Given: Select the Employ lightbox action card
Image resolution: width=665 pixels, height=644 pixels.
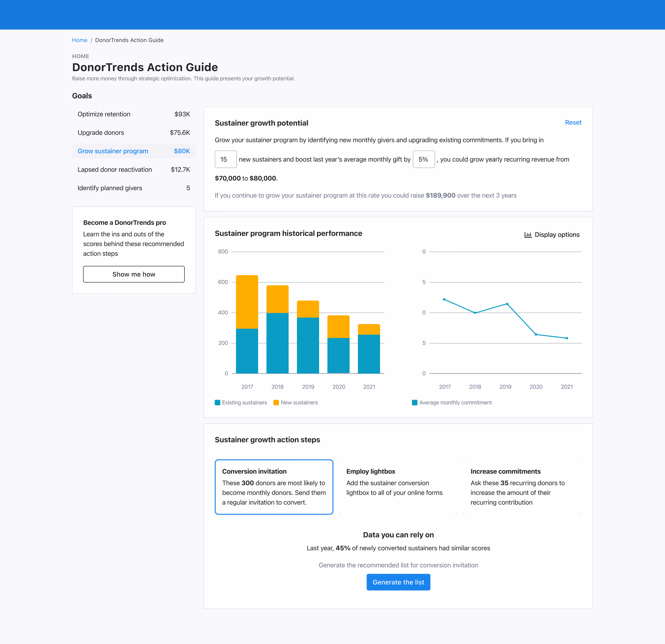Looking at the screenshot, I should (x=398, y=487).
